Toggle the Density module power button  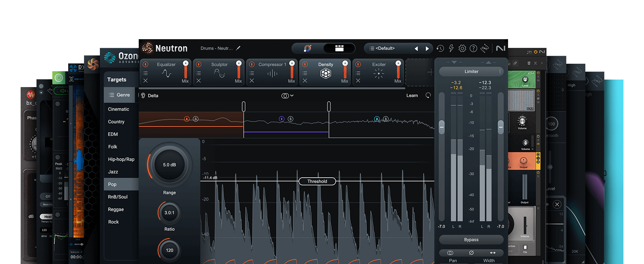pos(305,64)
